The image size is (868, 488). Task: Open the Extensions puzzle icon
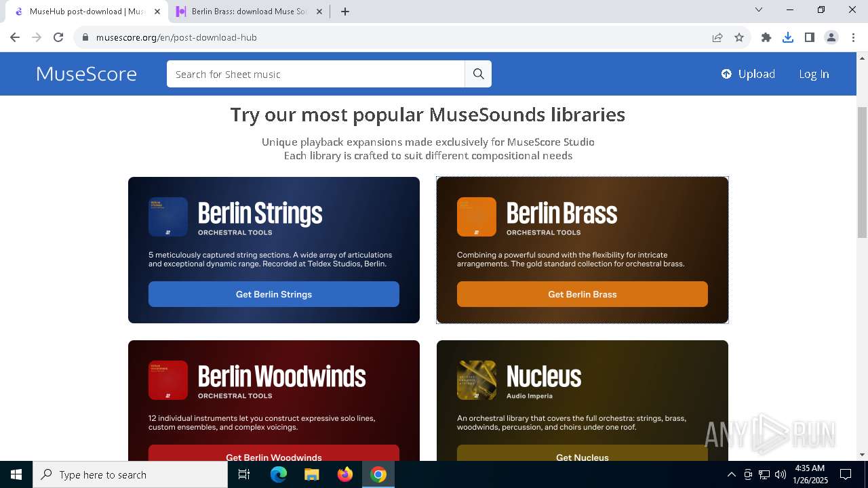766,37
